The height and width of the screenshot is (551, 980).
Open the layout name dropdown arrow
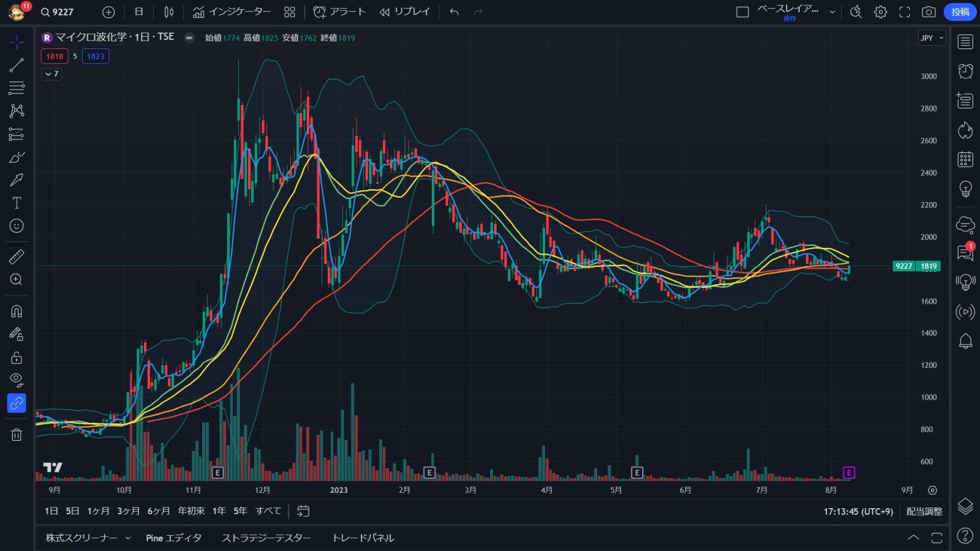[832, 12]
